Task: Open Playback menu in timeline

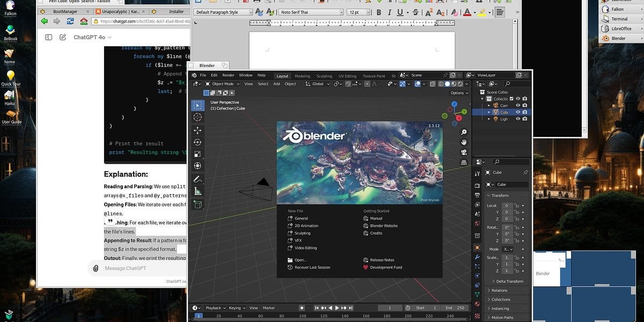Action: coord(215,308)
